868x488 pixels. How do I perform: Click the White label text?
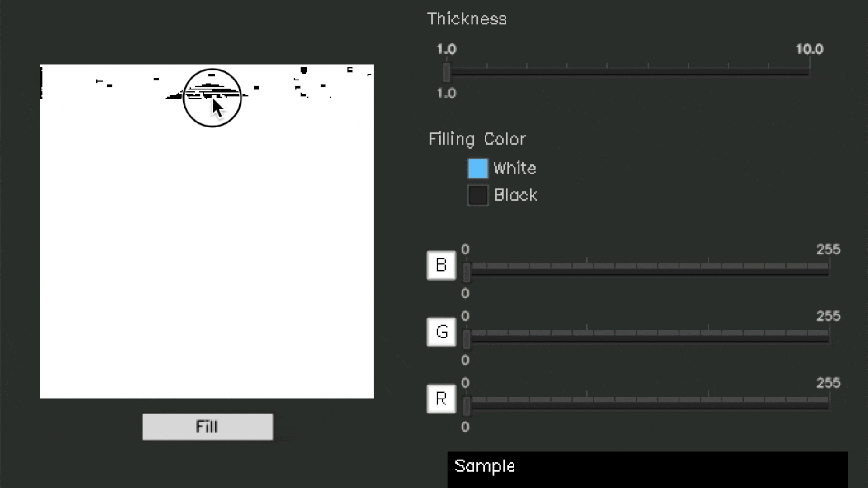point(515,168)
